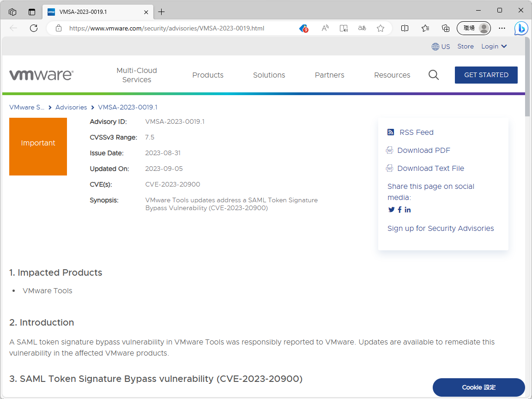Click the address bar URL
Image resolution: width=532 pixels, height=399 pixels.
tap(167, 29)
